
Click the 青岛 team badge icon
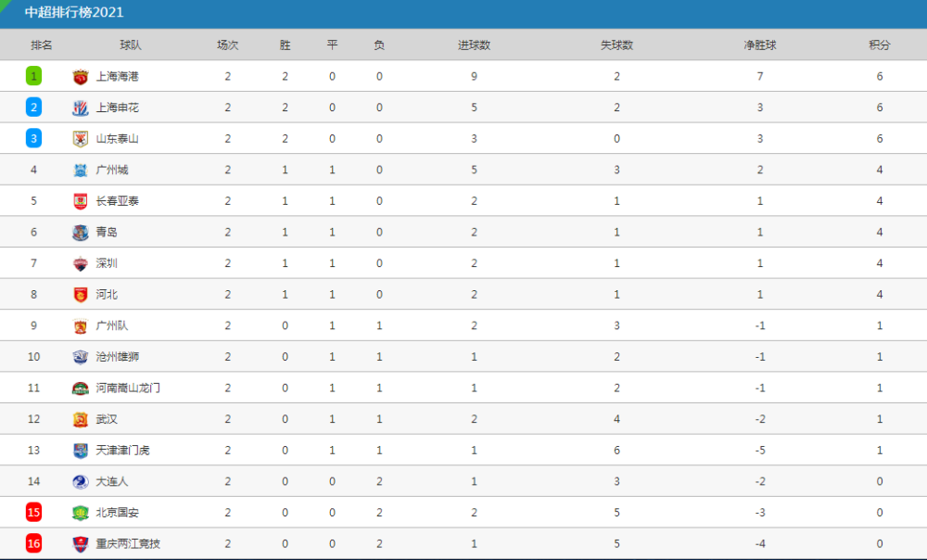tap(81, 233)
